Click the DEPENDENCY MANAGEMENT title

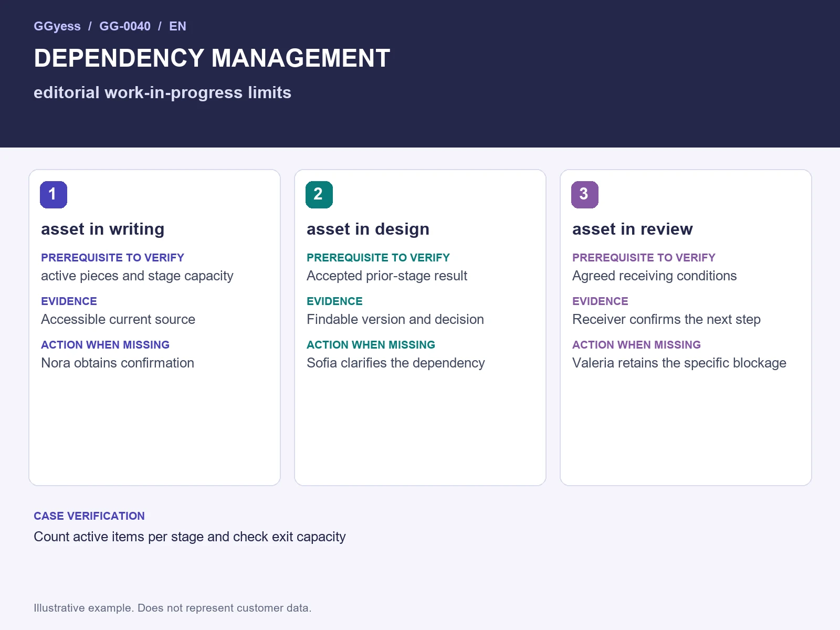pos(212,58)
